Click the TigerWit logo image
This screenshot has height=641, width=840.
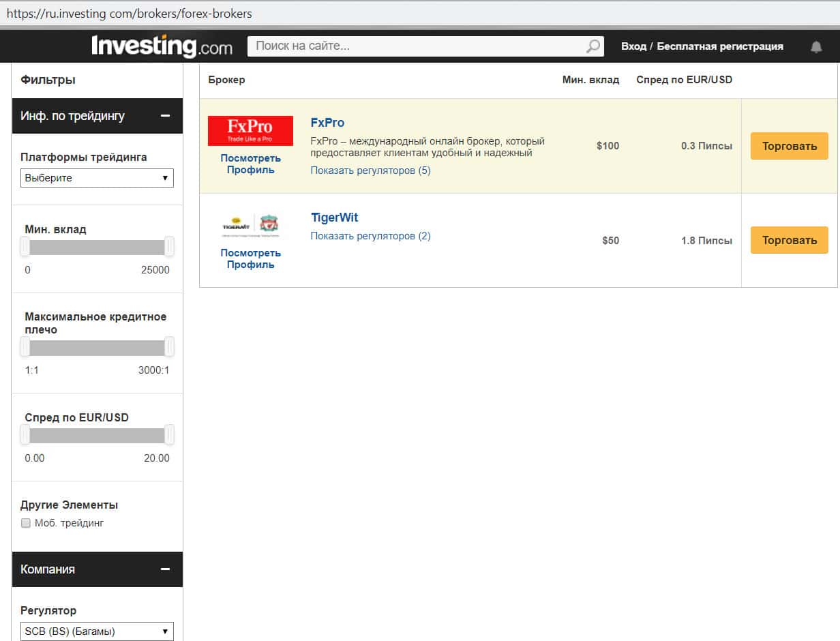click(x=250, y=224)
